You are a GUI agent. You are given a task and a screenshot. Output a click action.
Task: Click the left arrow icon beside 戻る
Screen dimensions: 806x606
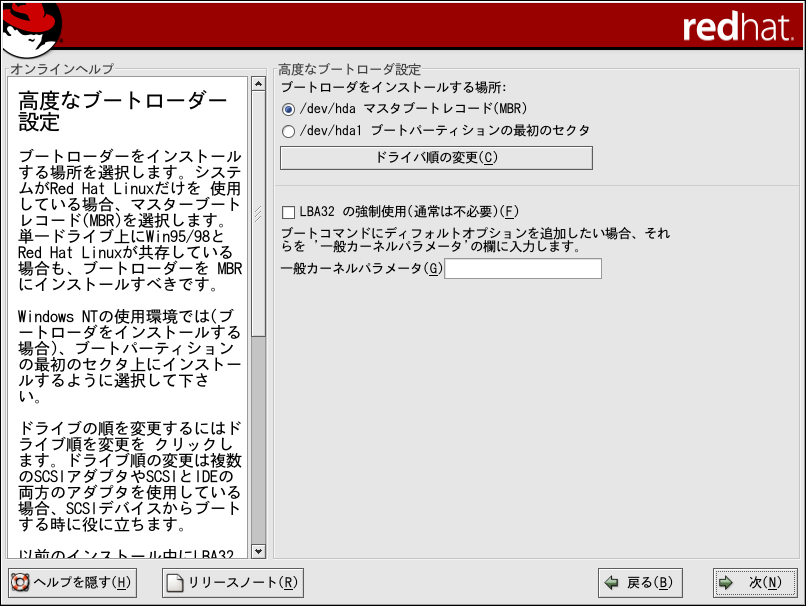[610, 583]
